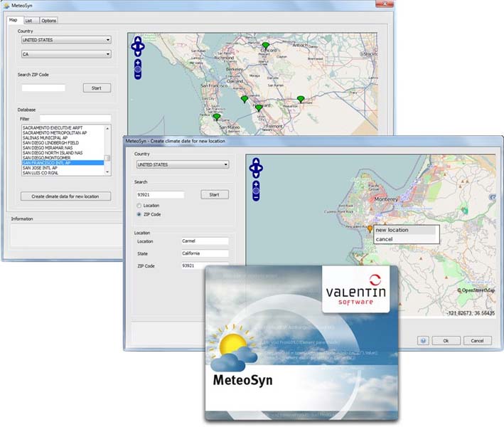
Task: Click the database Filter input field
Action: [75, 118]
